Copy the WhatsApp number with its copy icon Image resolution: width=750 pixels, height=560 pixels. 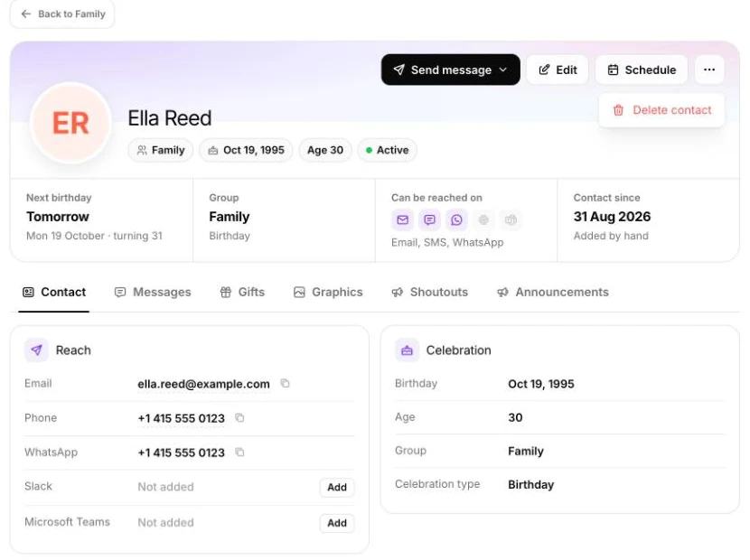(x=239, y=452)
